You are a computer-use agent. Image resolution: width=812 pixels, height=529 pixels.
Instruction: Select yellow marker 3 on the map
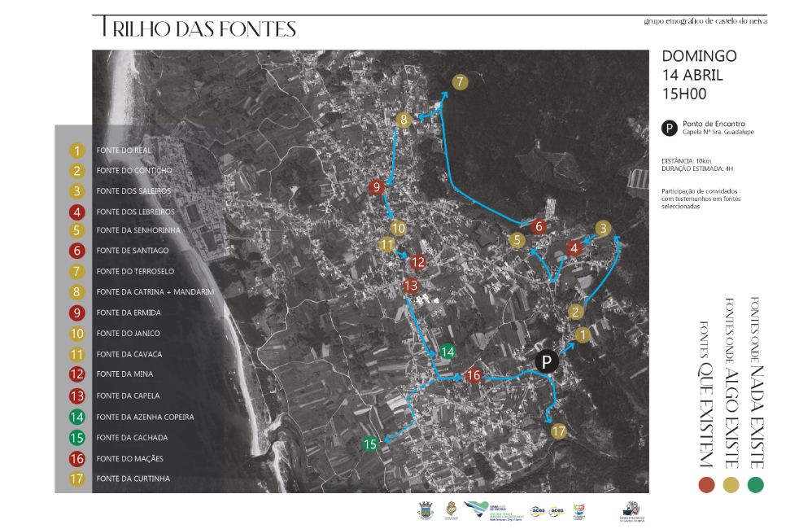pyautogui.click(x=602, y=229)
